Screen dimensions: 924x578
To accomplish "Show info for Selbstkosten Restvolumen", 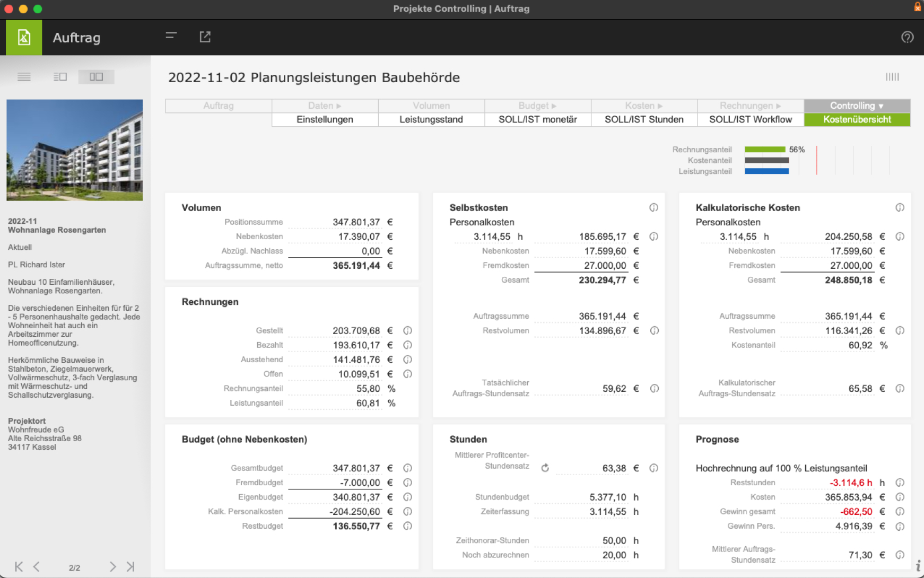I will [x=654, y=330].
